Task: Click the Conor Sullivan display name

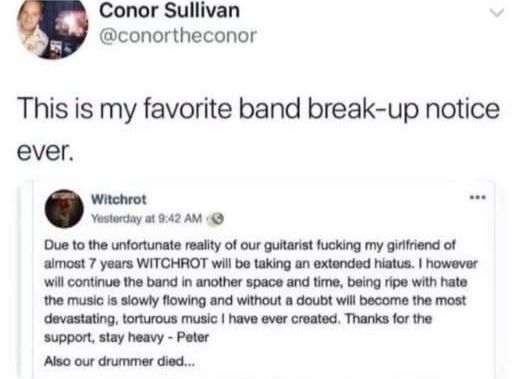Action: click(x=169, y=11)
